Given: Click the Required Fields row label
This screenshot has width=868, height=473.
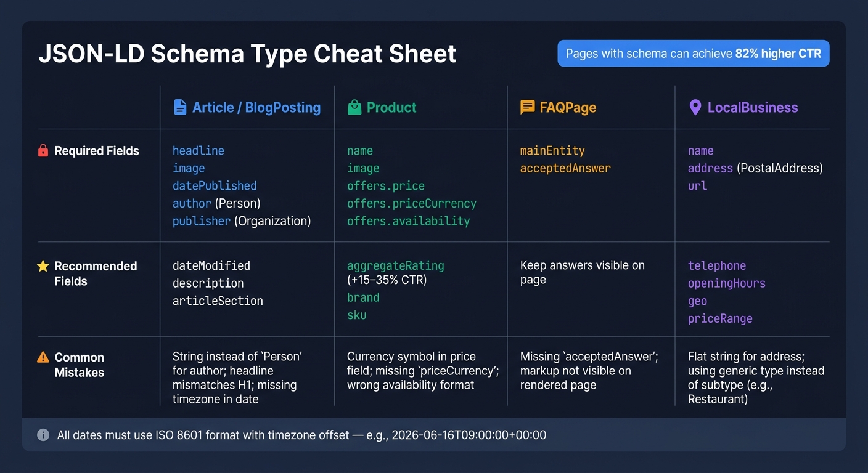Looking at the screenshot, I should (x=97, y=151).
